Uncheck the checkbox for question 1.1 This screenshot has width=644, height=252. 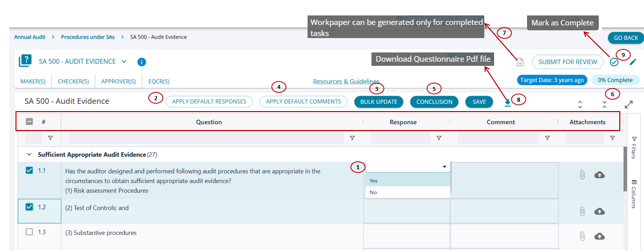point(29,170)
